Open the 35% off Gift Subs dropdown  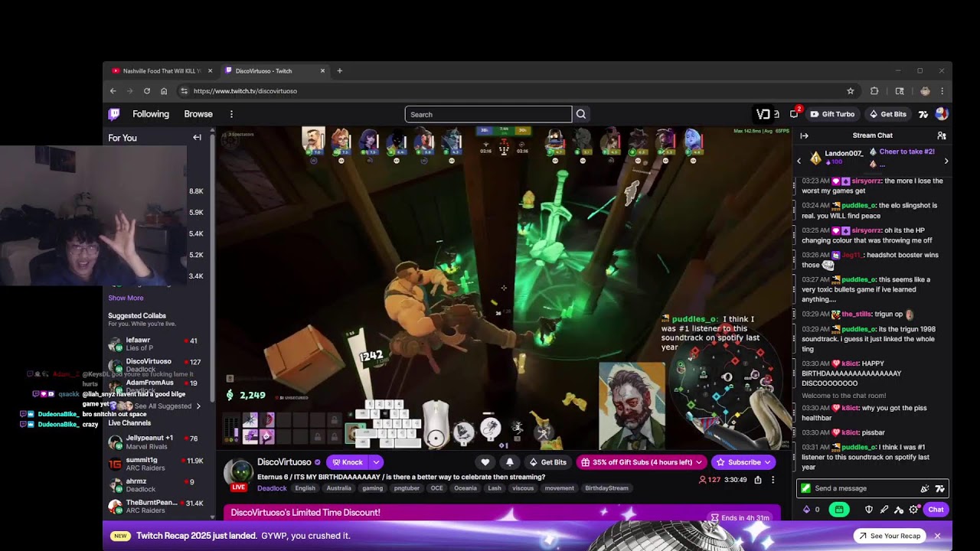pyautogui.click(x=642, y=462)
